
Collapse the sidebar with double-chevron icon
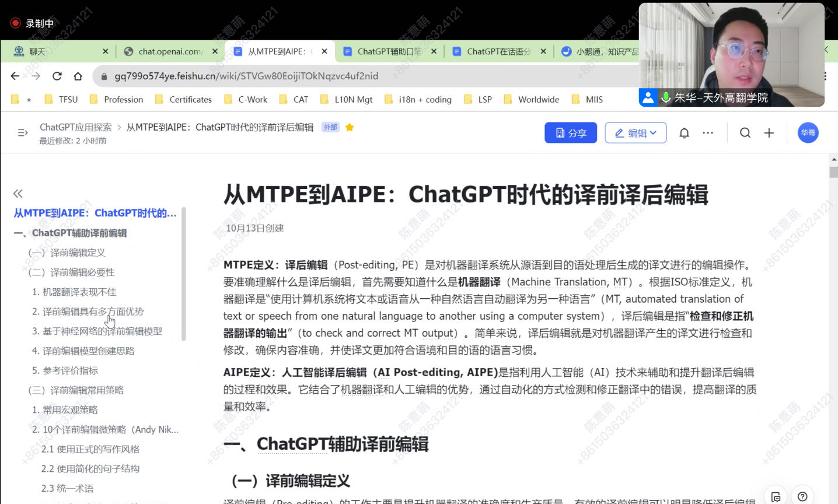[x=18, y=194]
